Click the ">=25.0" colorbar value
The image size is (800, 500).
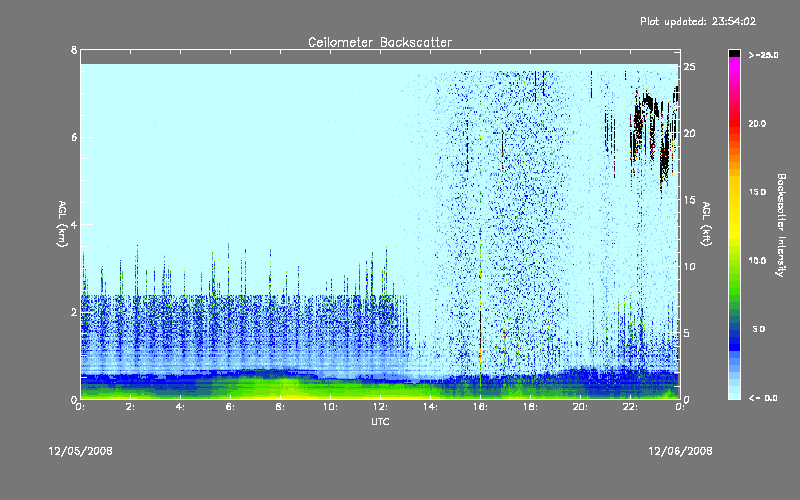(x=763, y=55)
